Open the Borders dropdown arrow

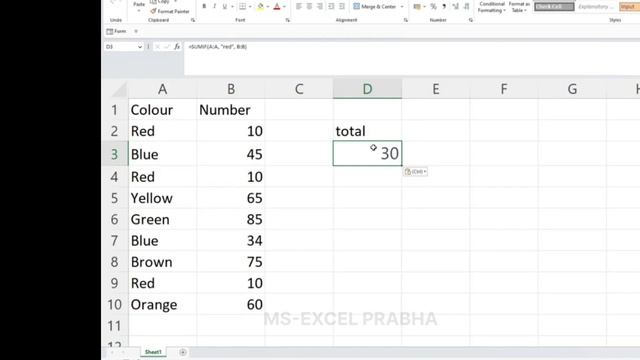pyautogui.click(x=250, y=7)
